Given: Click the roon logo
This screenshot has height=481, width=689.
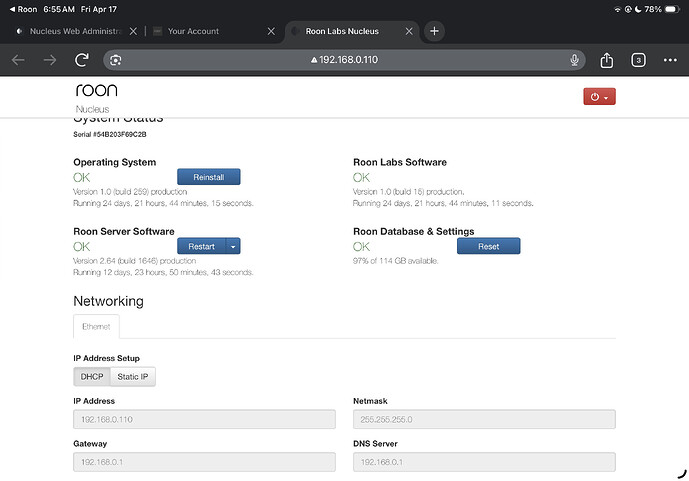Looking at the screenshot, I should tap(97, 90).
